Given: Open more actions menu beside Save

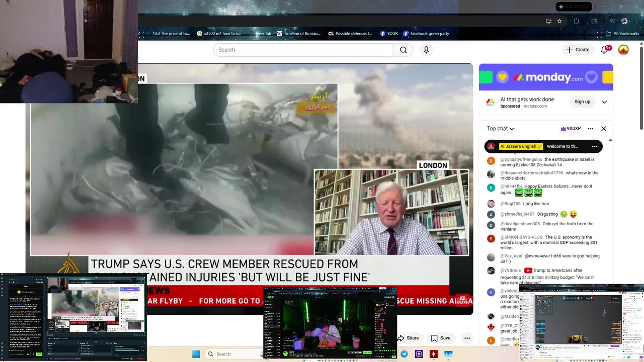Looking at the screenshot, I should pos(467,338).
